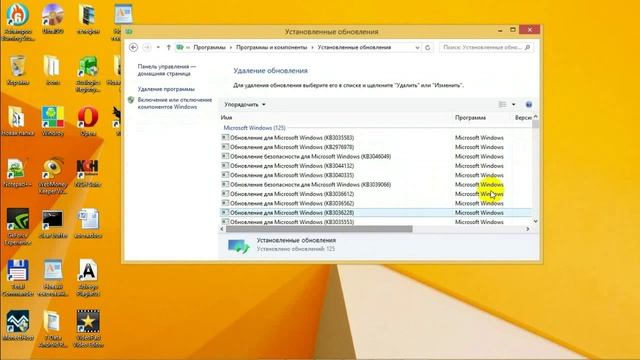The height and width of the screenshot is (360, 640).
Task: Sort by the Имя column header
Action: click(x=227, y=118)
